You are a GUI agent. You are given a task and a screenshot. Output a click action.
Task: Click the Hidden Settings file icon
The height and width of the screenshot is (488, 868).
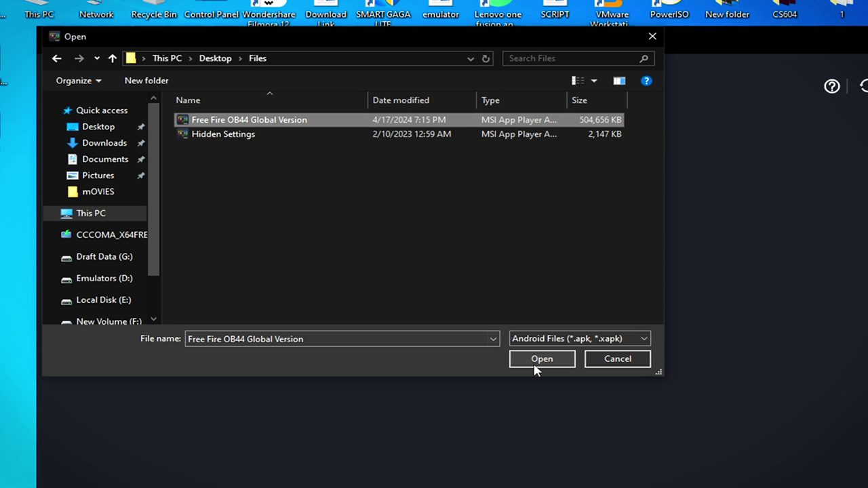click(182, 134)
